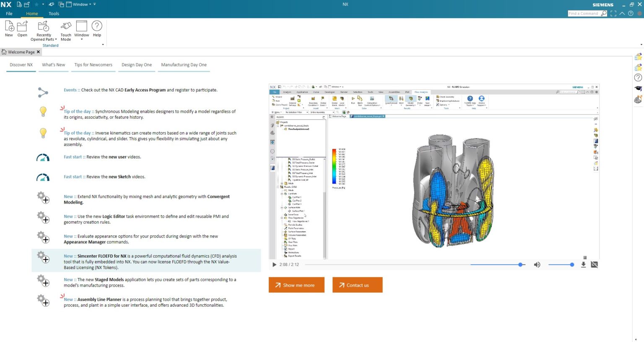The width and height of the screenshot is (644, 342).
Task: Switch to the Tools ribbon tab
Action: [x=54, y=13]
